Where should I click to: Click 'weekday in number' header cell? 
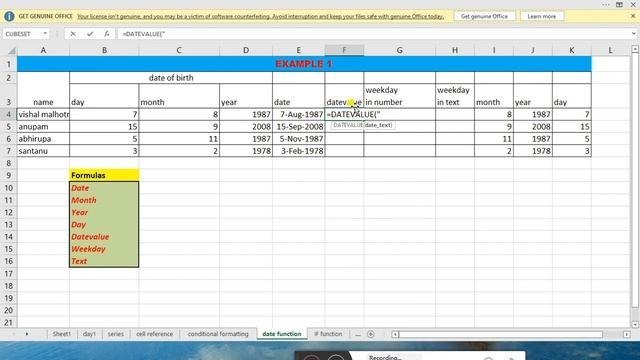pos(400,96)
